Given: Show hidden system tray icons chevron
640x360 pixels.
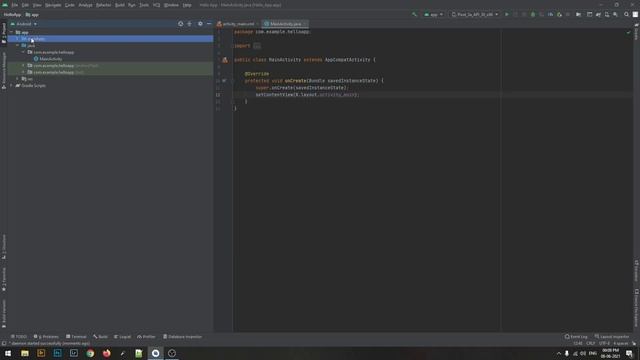Looking at the screenshot, I should point(559,353).
